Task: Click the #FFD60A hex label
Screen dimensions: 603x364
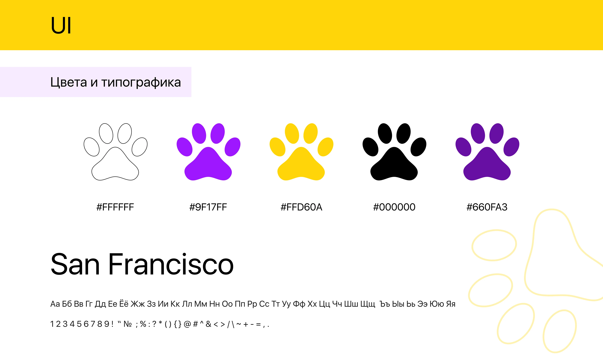Action: click(x=301, y=207)
